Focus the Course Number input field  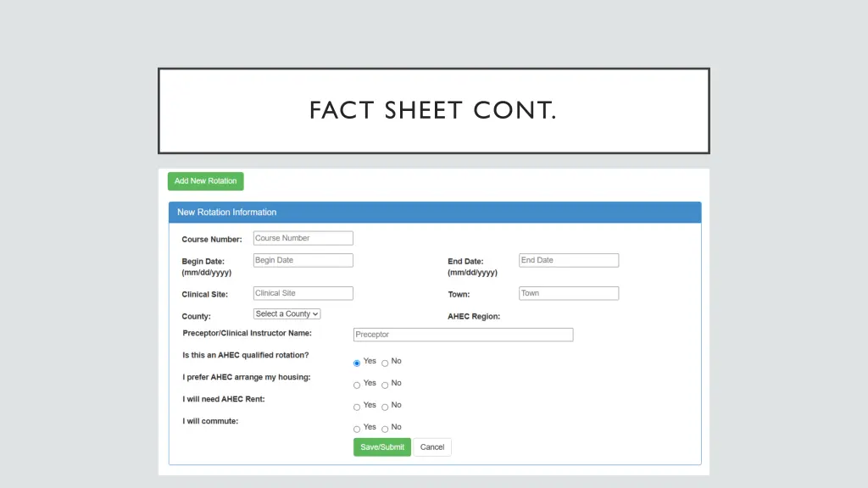tap(303, 239)
